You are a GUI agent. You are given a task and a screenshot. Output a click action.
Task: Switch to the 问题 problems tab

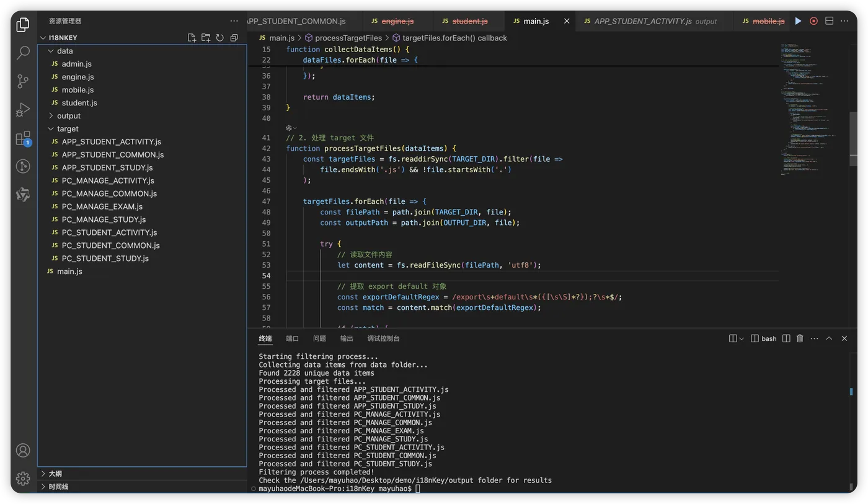(319, 338)
